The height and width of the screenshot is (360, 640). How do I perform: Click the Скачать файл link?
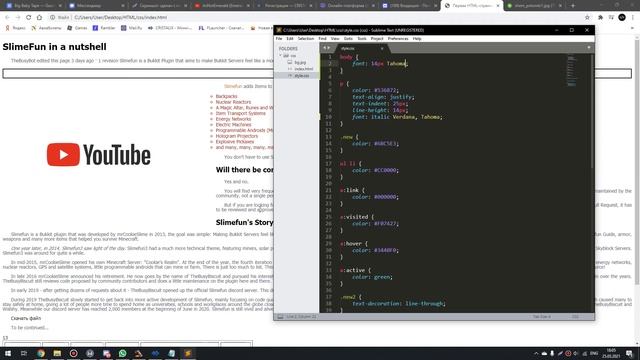(26, 318)
